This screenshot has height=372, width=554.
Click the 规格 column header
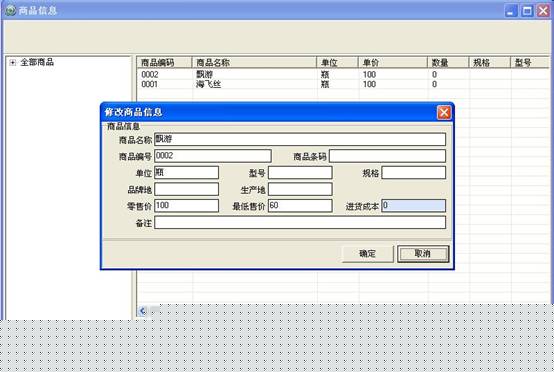click(x=490, y=63)
